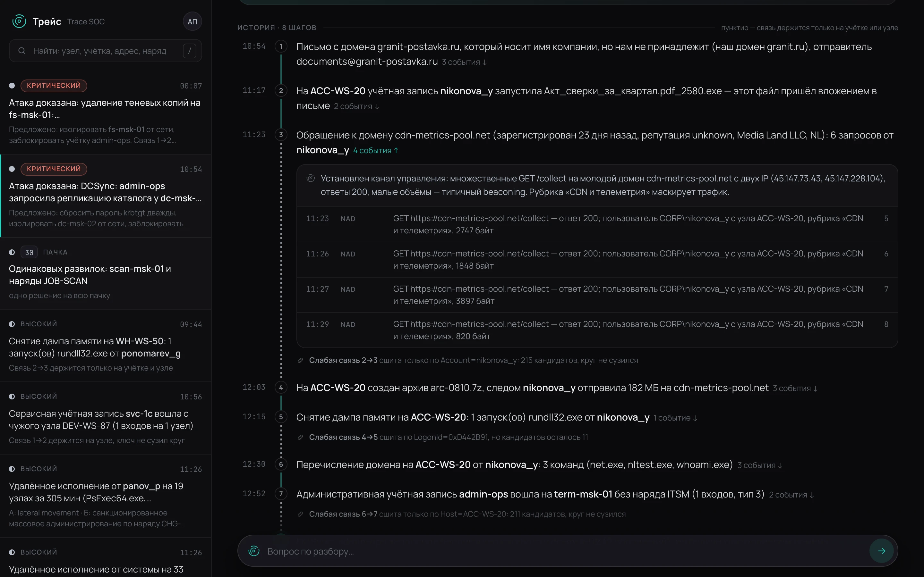Open the svc-1c foreign host login alert

pos(106,418)
